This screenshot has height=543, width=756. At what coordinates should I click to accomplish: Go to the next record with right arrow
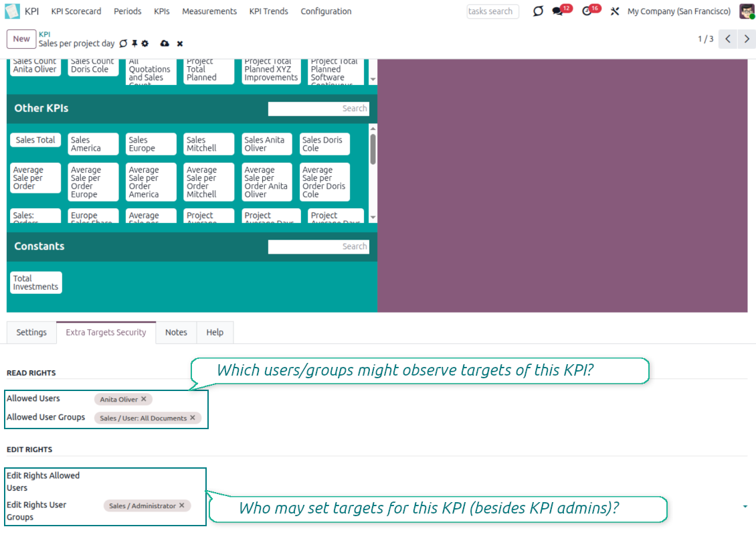tap(747, 39)
